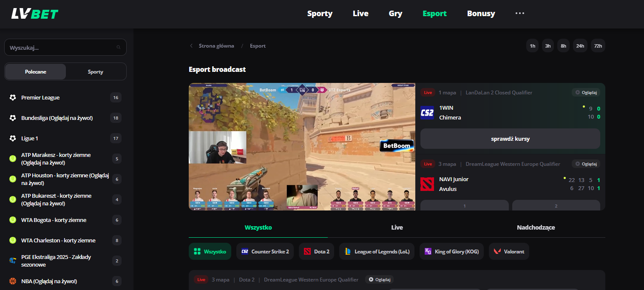Click the red Live badge in bottom Dota 2 row
Image resolution: width=644 pixels, height=290 pixels.
(201, 280)
